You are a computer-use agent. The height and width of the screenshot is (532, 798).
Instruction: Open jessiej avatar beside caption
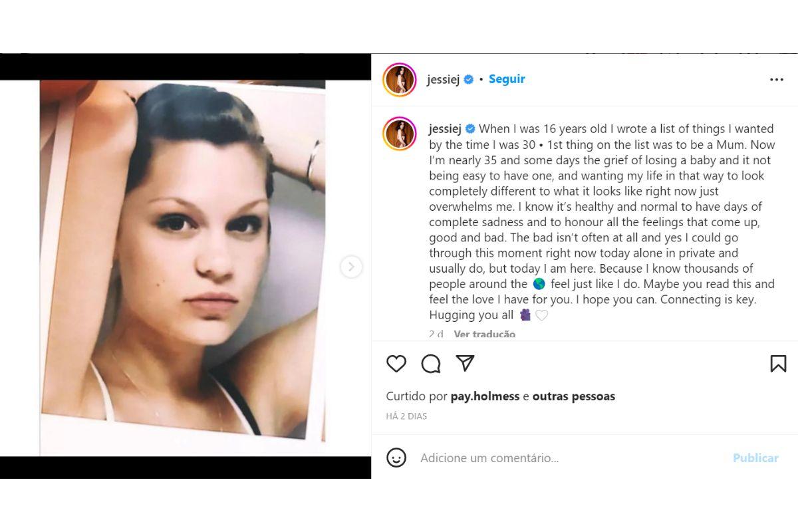400,134
